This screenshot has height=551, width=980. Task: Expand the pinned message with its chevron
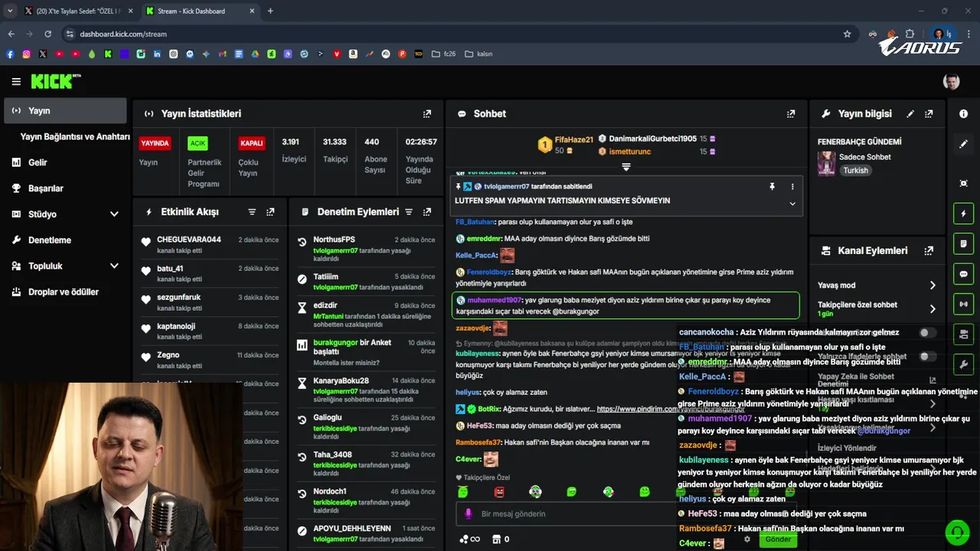[x=792, y=204]
